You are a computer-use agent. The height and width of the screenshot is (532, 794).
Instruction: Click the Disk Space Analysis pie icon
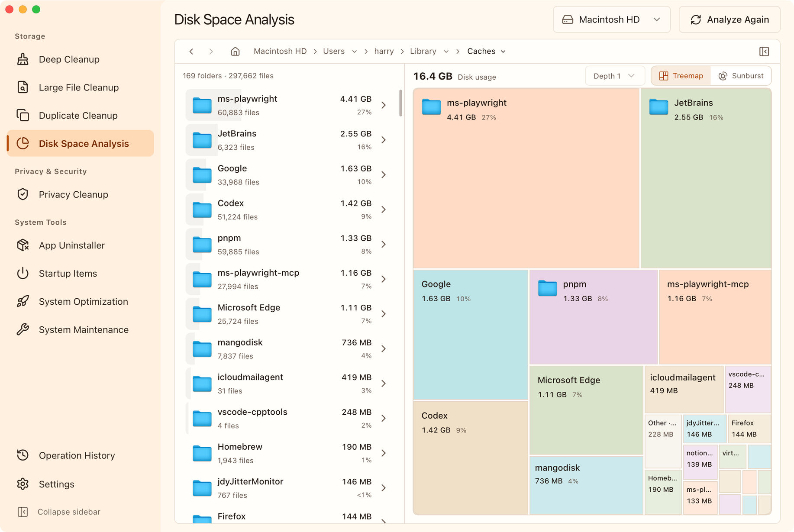coord(23,143)
